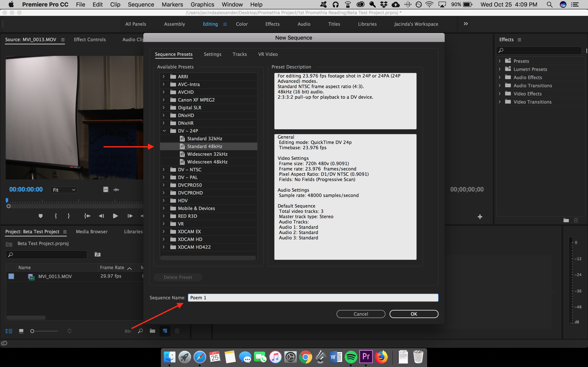Open the Fit zoom level dropdown

click(64, 190)
